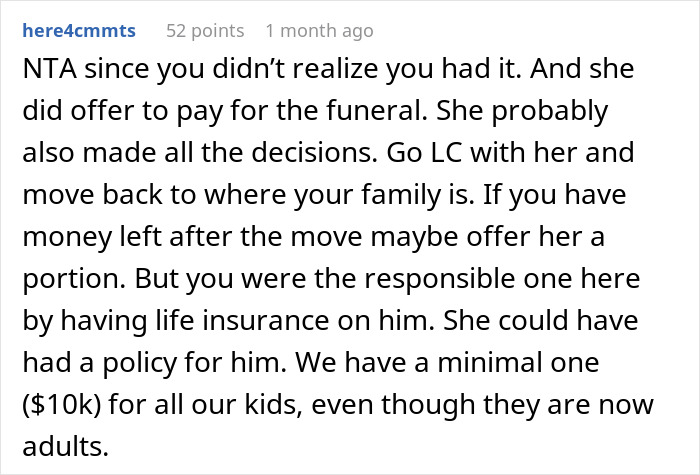Viewport: 700px width, 475px height.
Task: Click the word probably in second line
Action: 550,111
